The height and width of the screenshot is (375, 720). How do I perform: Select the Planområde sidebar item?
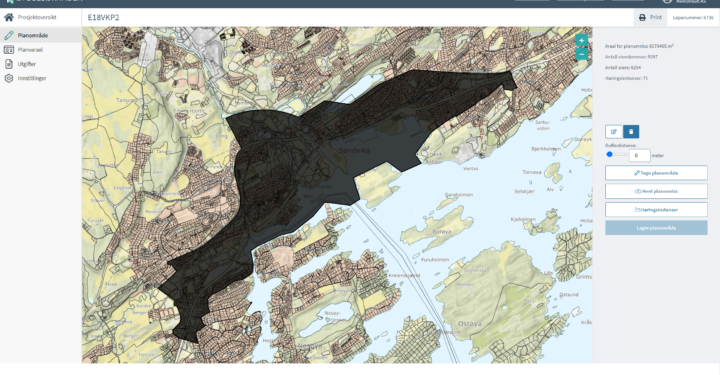tap(41, 35)
